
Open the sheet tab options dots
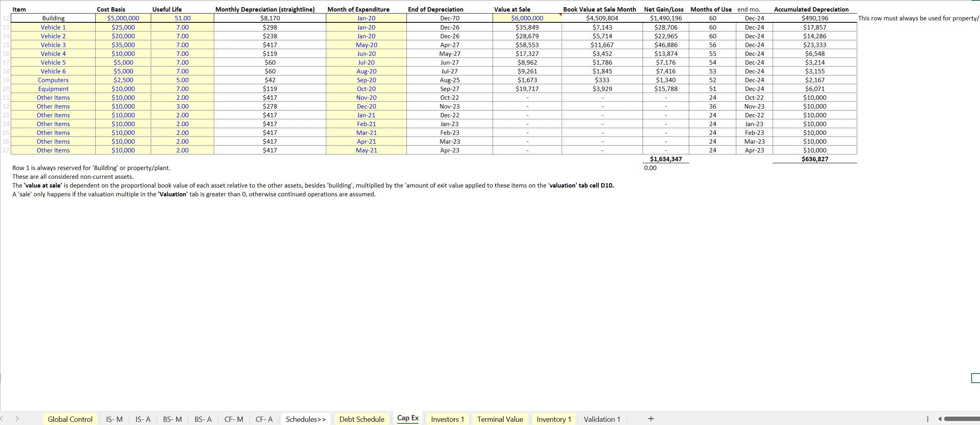(x=927, y=419)
